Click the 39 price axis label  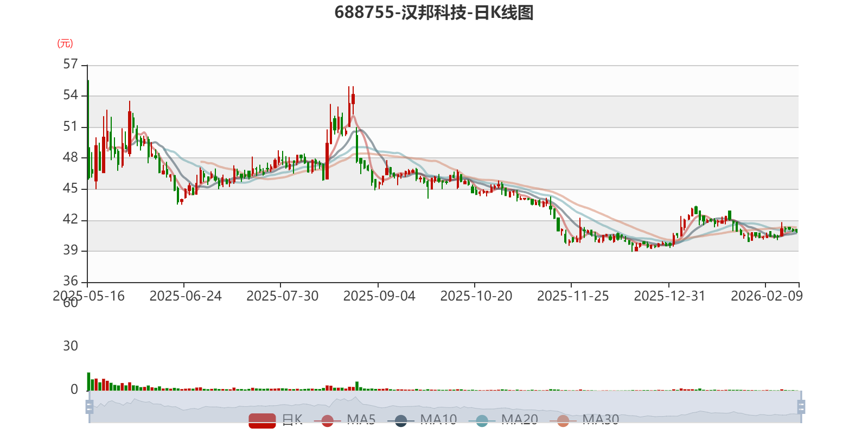tap(71, 250)
